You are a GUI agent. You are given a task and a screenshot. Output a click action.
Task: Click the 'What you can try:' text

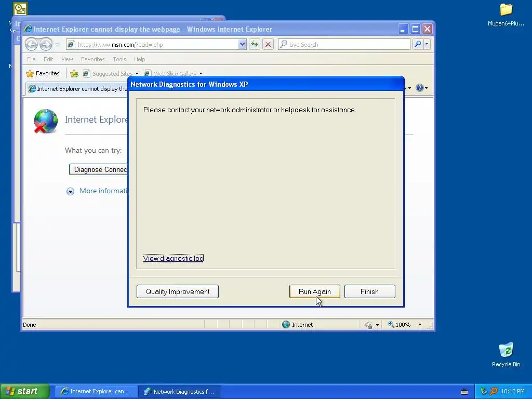(94, 150)
